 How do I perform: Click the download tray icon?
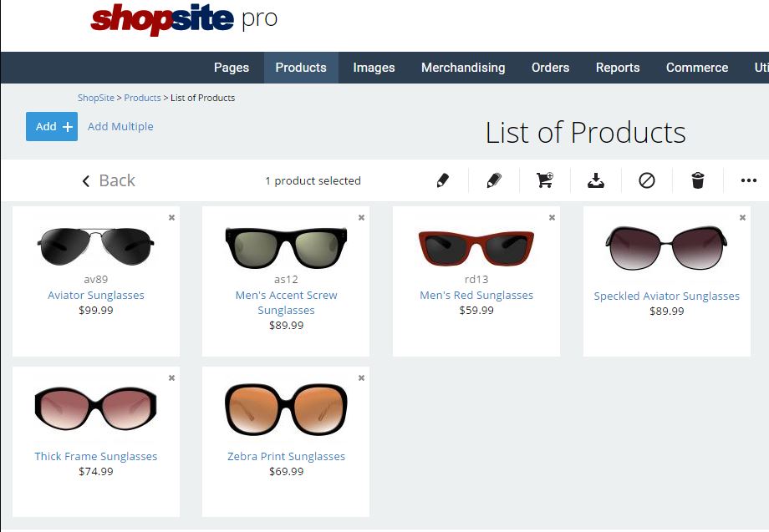(x=596, y=180)
